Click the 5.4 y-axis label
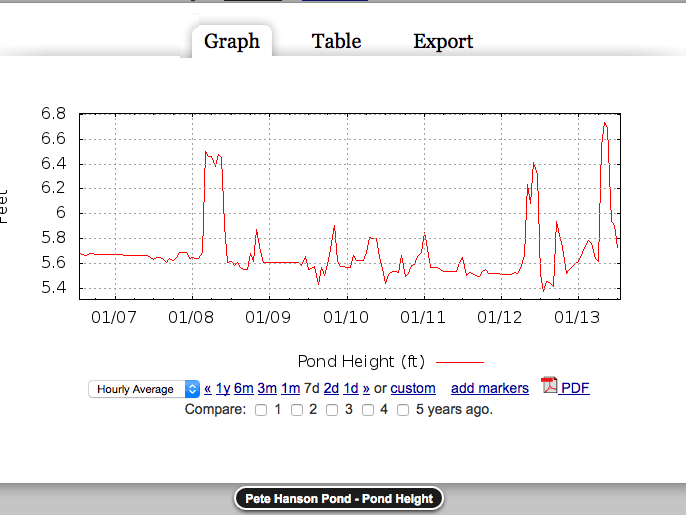Image resolution: width=686 pixels, height=515 pixels. click(53, 288)
